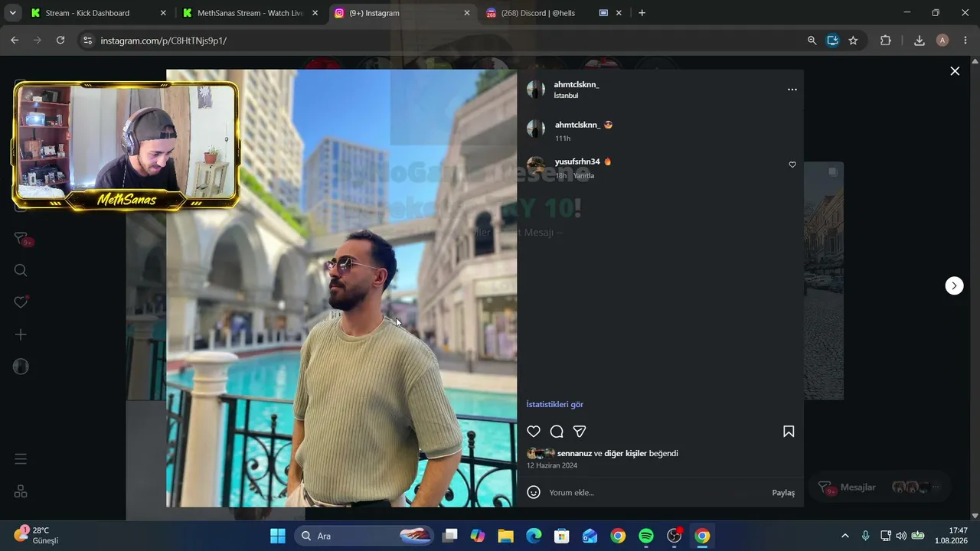Image resolution: width=980 pixels, height=551 pixels.
Task: Open the Mesajlar floating panel
Action: pyautogui.click(x=879, y=487)
